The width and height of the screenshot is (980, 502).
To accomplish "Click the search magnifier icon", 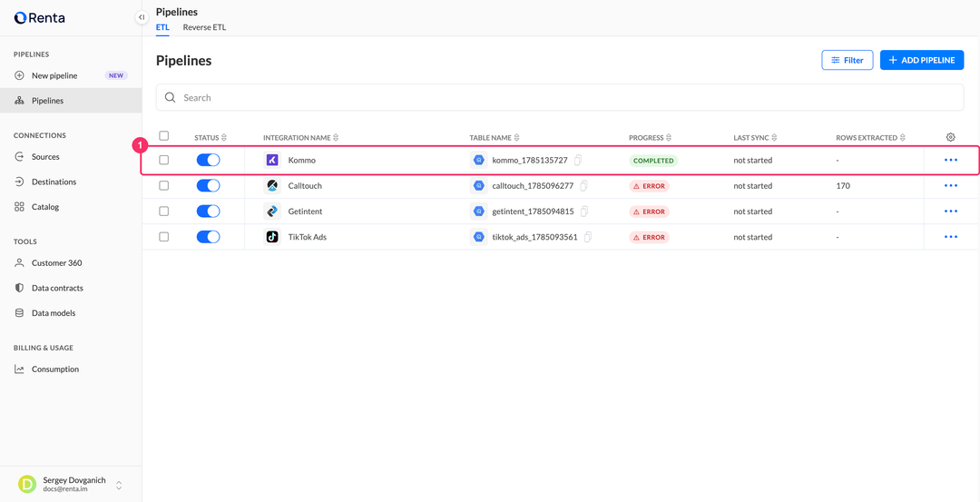I will pos(170,97).
